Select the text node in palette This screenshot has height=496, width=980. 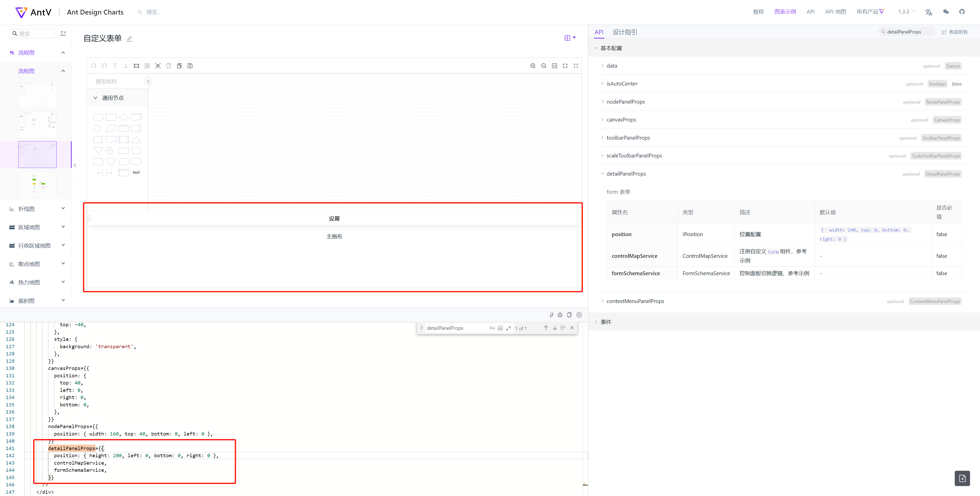(x=136, y=173)
